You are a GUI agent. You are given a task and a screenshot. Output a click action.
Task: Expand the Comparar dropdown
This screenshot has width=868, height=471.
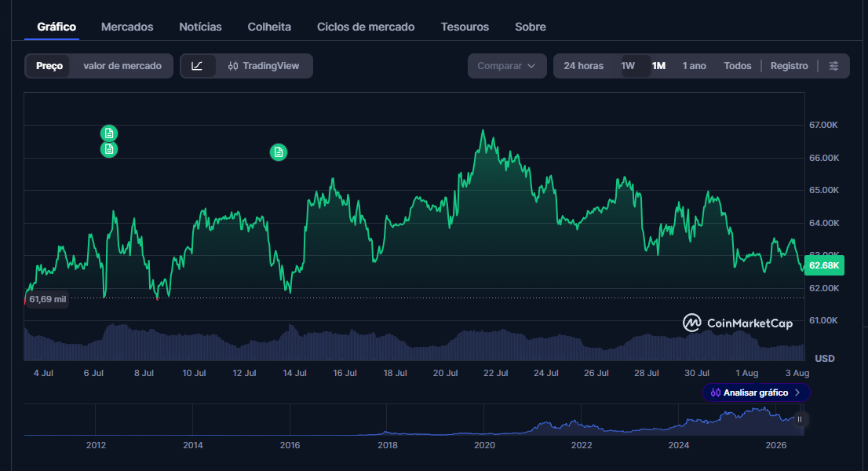pyautogui.click(x=507, y=66)
